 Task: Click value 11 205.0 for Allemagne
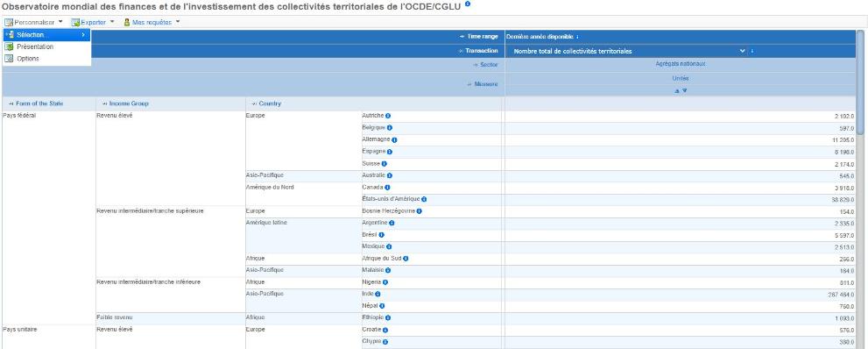(x=843, y=140)
